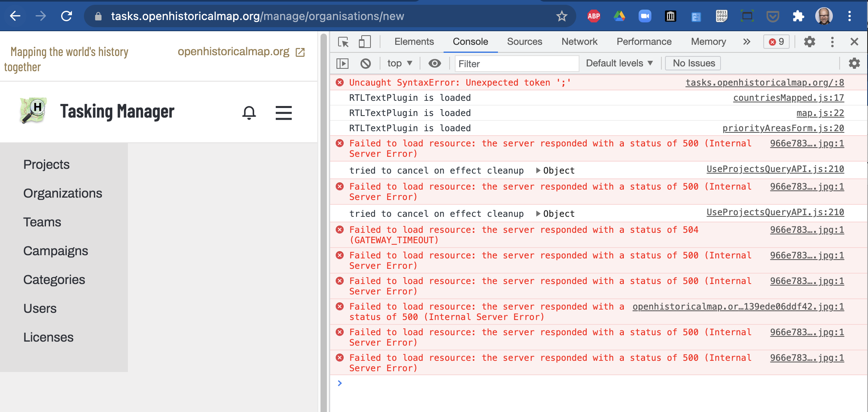The image size is (868, 412).
Task: Switch to the Elements tab
Action: pyautogui.click(x=414, y=42)
